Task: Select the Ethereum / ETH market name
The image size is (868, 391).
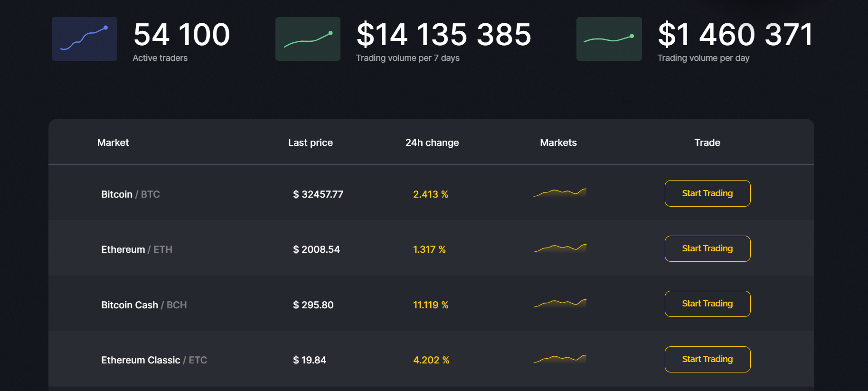Action: tap(137, 249)
